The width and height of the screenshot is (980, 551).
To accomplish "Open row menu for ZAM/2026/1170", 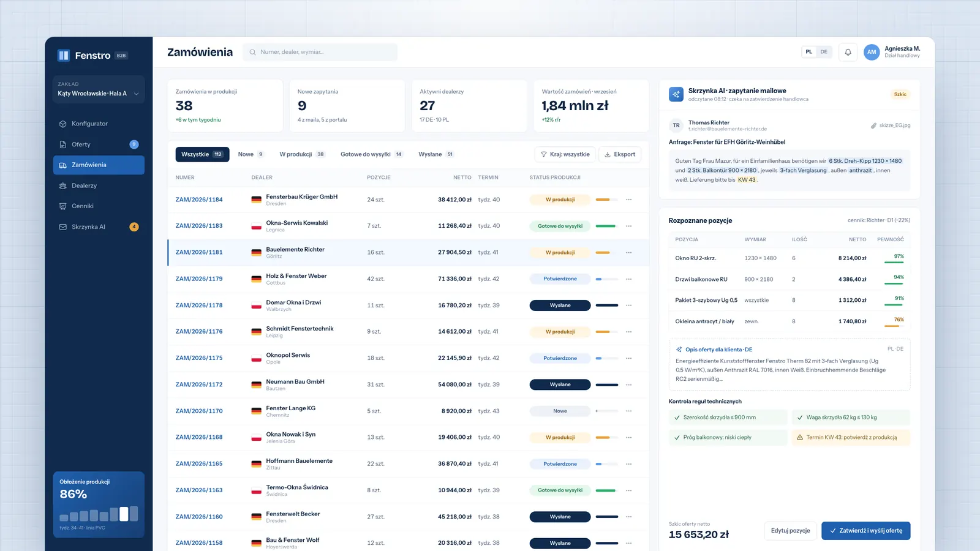I will point(628,411).
